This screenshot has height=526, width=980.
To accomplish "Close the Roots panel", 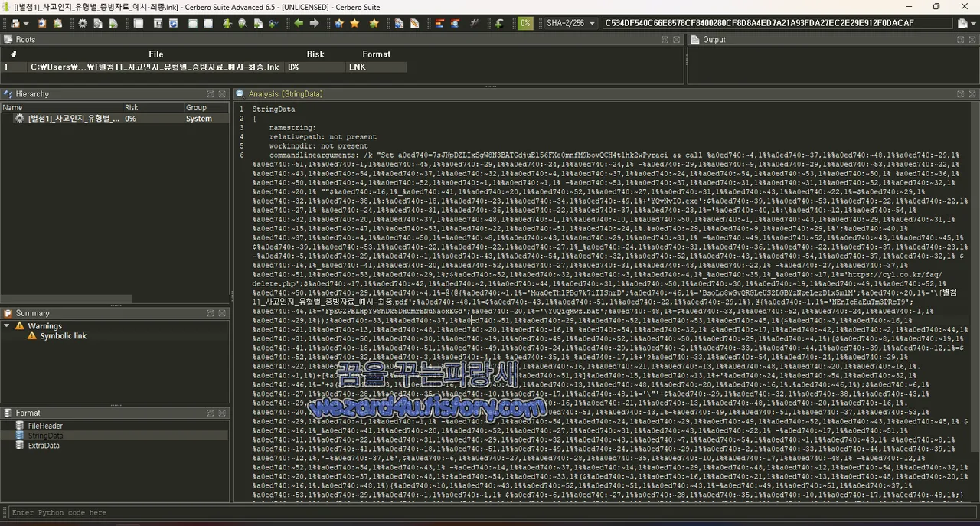I will coord(677,40).
